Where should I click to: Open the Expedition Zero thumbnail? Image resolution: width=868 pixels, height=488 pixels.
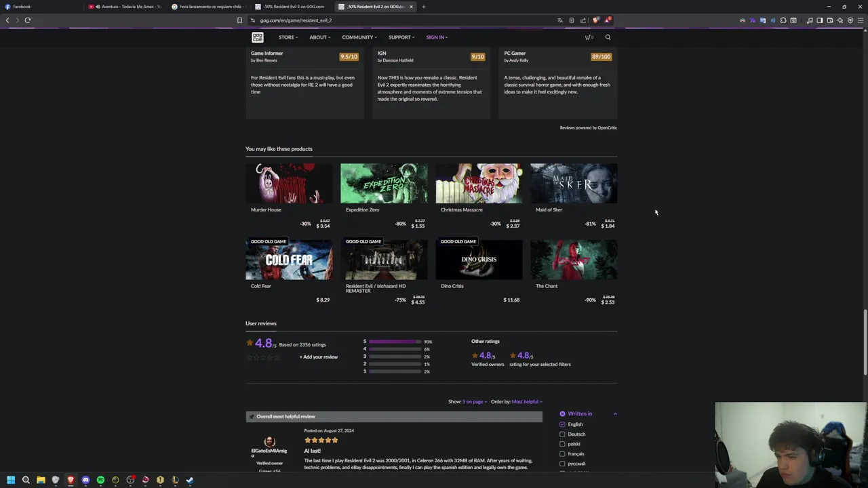point(384,183)
